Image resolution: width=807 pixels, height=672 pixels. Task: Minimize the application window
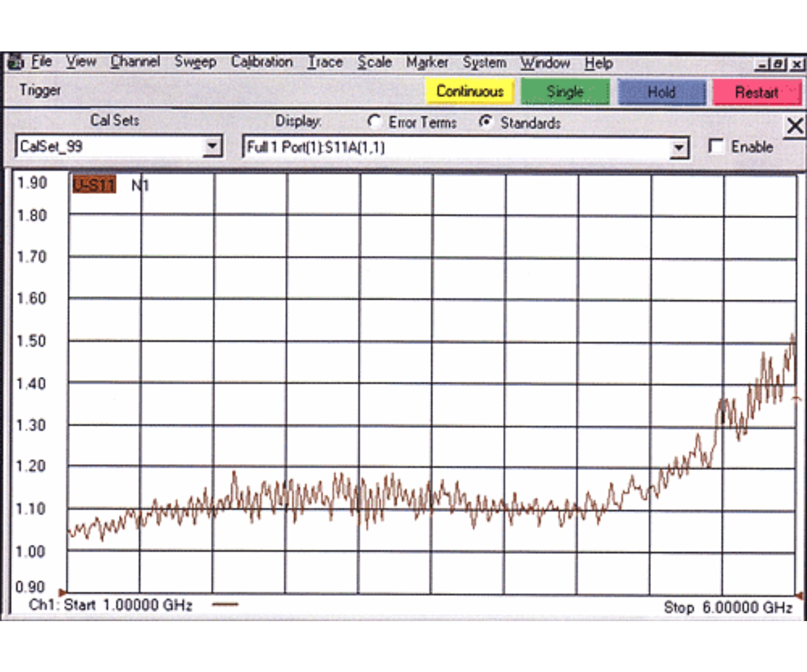click(762, 65)
